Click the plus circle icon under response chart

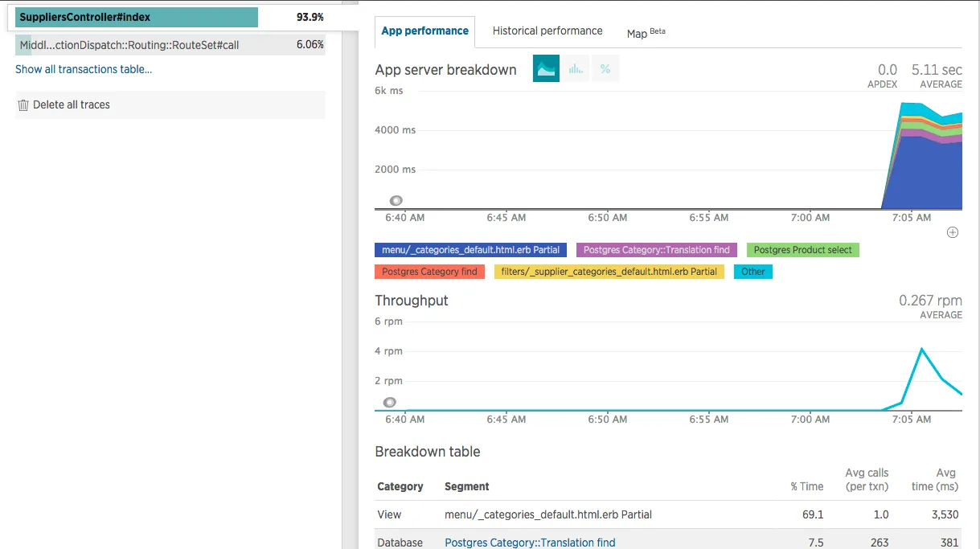pos(953,232)
